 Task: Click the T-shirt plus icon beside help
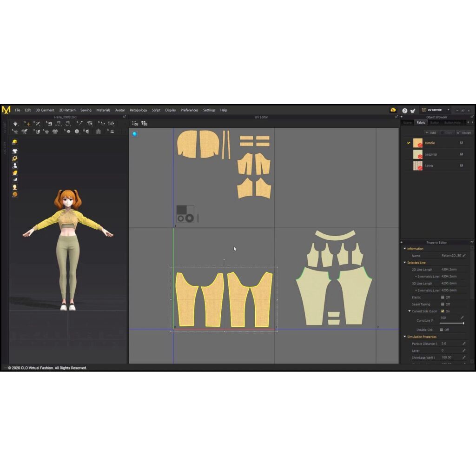413,111
